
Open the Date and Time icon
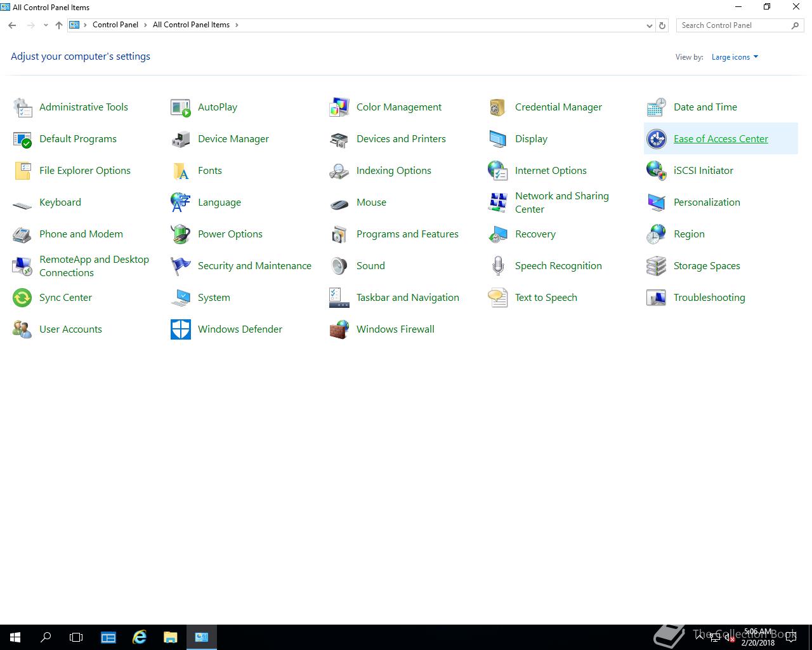coord(657,107)
